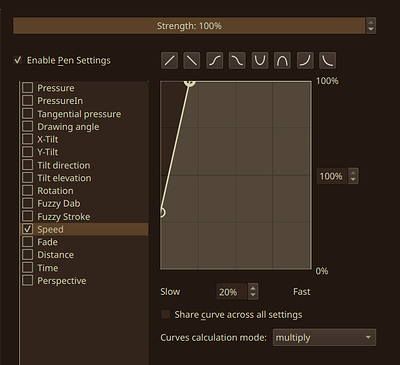
Task: Apply the linear falling curve preset
Action: tap(192, 61)
